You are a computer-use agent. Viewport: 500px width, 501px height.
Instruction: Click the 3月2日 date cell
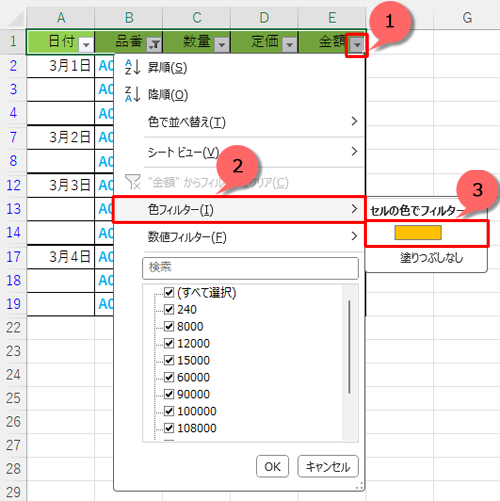click(61, 137)
